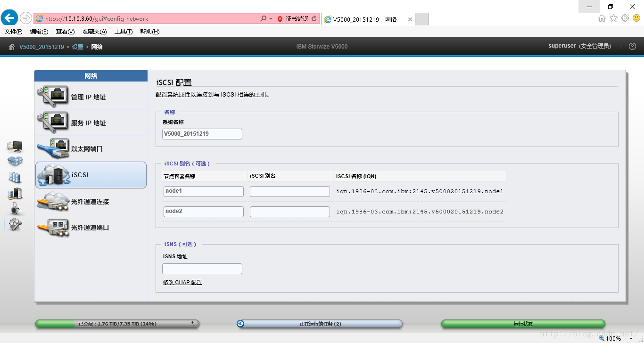
Task: Open the 收藏夹(A) menu
Action: point(94,32)
